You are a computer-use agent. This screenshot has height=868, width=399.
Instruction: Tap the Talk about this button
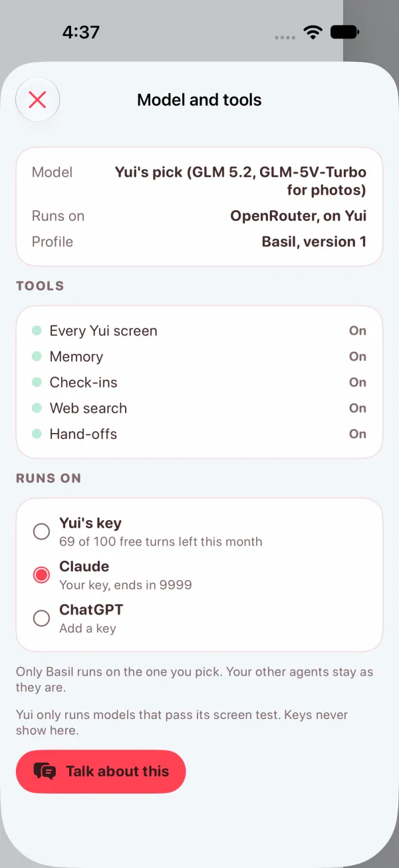[x=101, y=772]
